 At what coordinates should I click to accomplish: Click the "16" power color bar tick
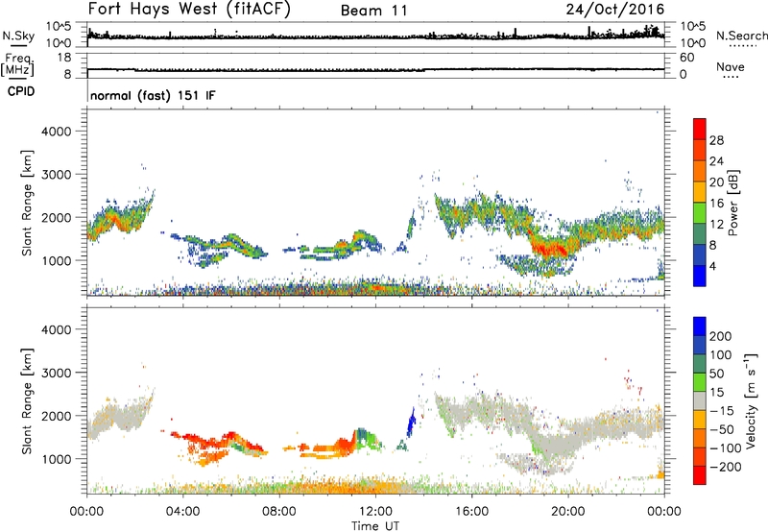pyautogui.click(x=716, y=204)
